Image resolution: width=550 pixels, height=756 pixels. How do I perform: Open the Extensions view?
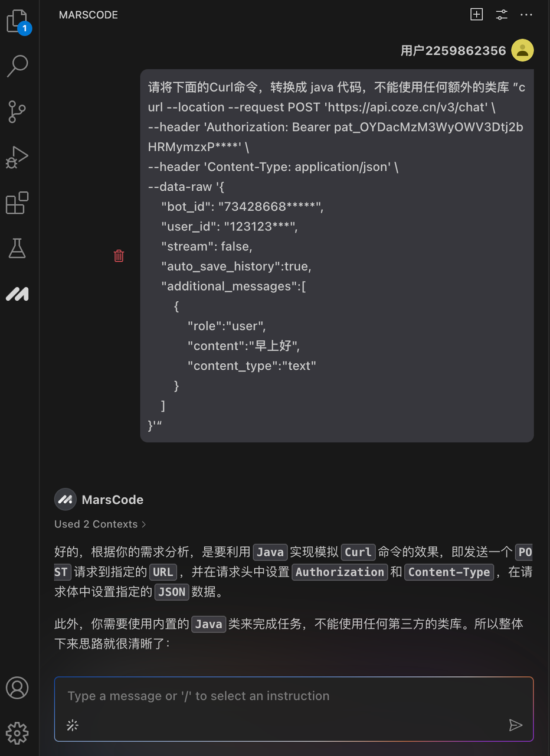17,203
